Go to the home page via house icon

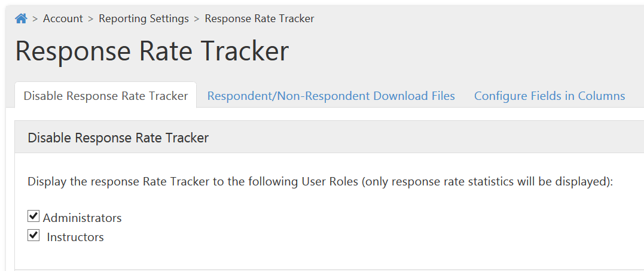click(21, 19)
